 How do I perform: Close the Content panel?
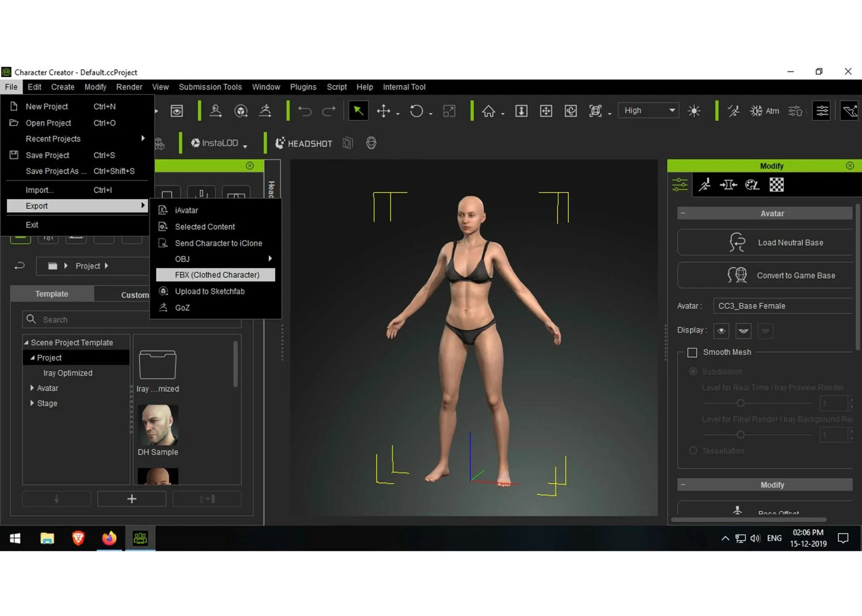click(250, 166)
